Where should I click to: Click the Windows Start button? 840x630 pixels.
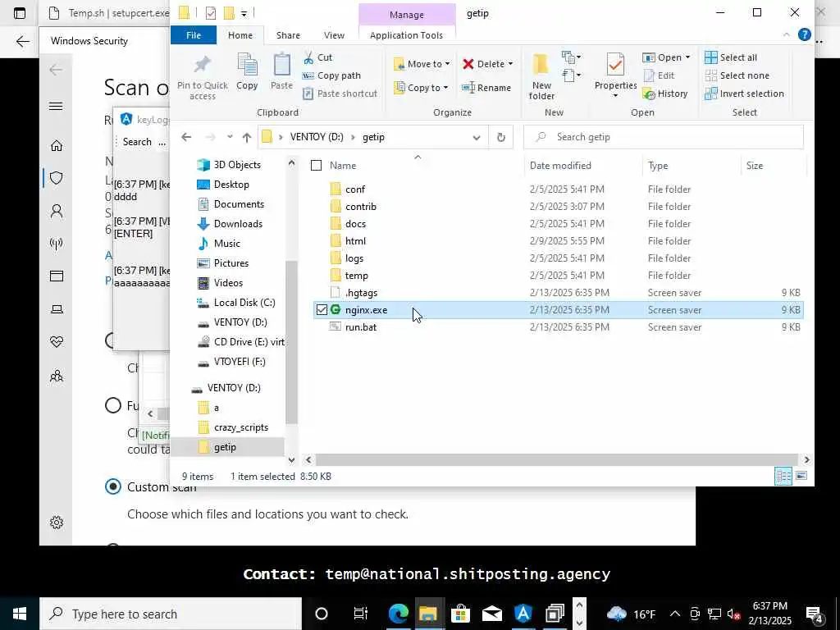(20, 614)
